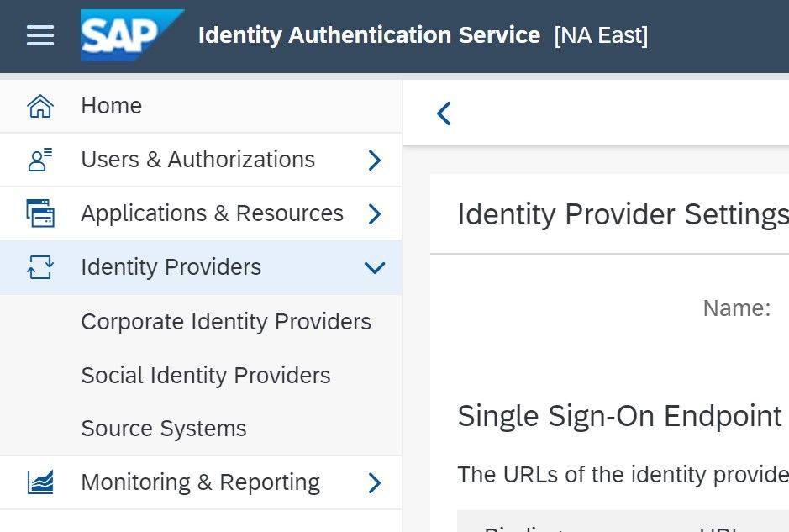This screenshot has width=789, height=532.
Task: Click the Monitoring & Reporting label
Action: pyautogui.click(x=201, y=482)
